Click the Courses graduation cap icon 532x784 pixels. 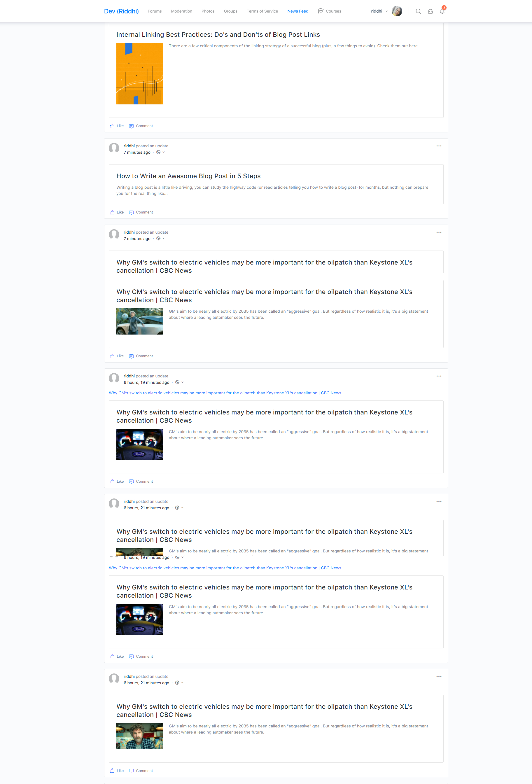[320, 11]
